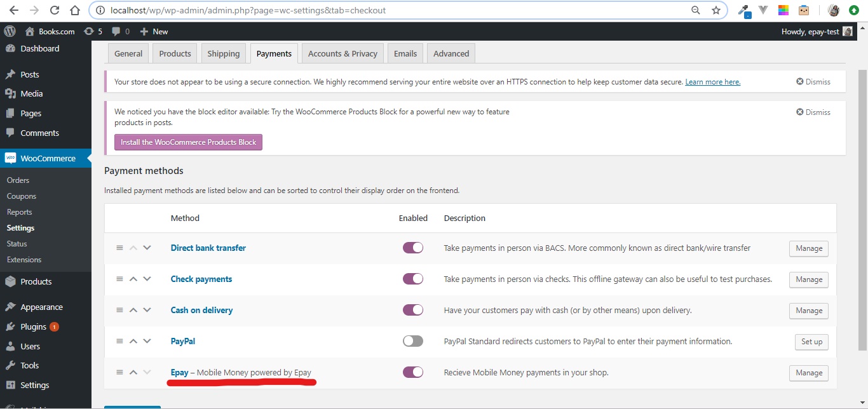This screenshot has height=409, width=868.
Task: Switch to the Products settings tab
Action: click(175, 53)
